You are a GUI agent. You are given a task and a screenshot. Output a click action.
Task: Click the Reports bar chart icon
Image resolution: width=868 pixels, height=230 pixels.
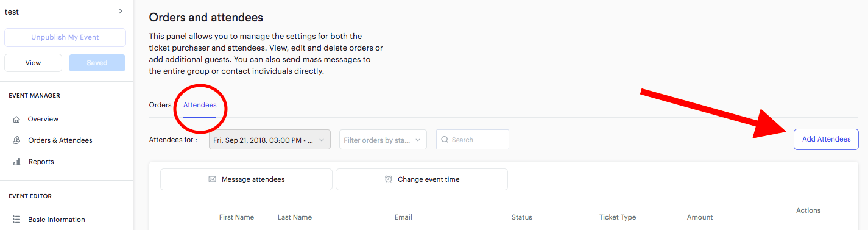click(x=16, y=162)
